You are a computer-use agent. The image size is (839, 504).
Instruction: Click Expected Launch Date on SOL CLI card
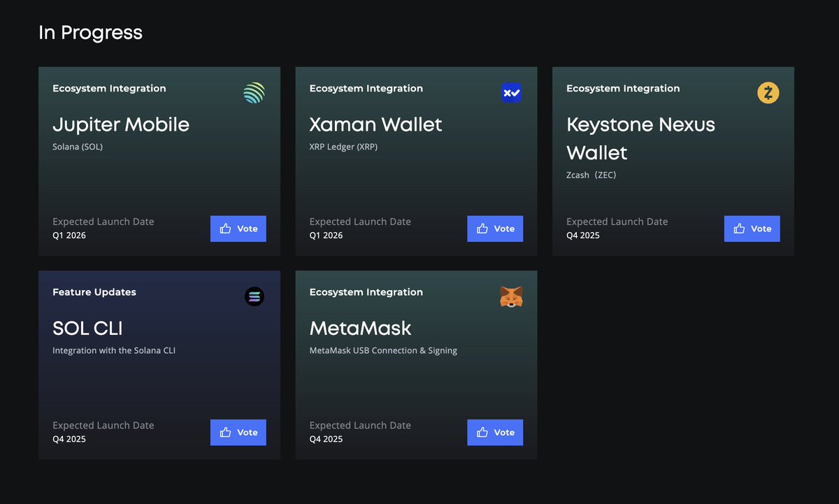coord(103,425)
